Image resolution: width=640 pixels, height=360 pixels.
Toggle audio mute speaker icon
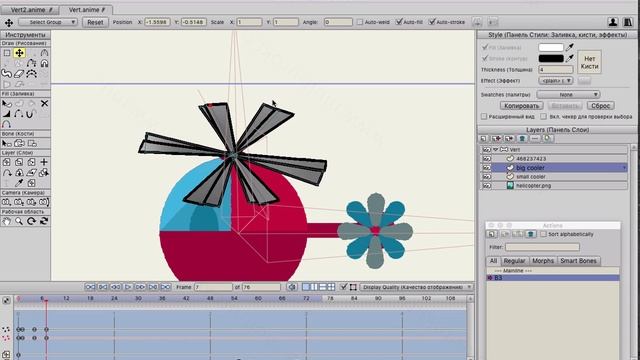click(291, 287)
